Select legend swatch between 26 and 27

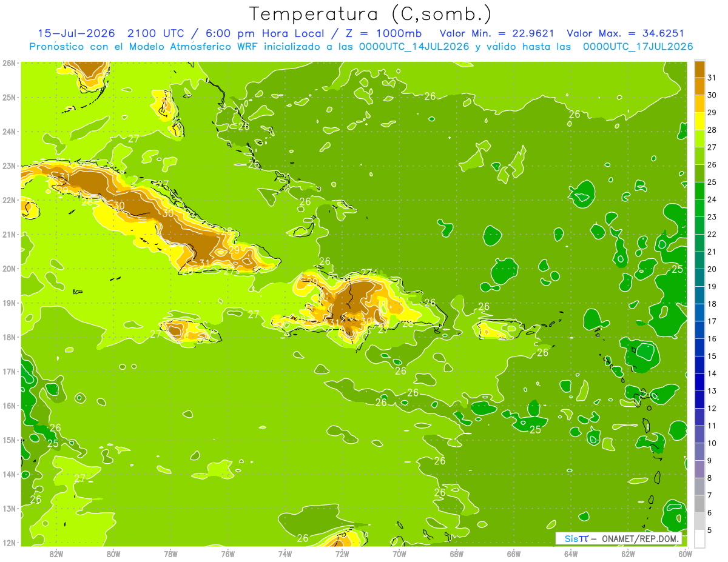[699, 156]
